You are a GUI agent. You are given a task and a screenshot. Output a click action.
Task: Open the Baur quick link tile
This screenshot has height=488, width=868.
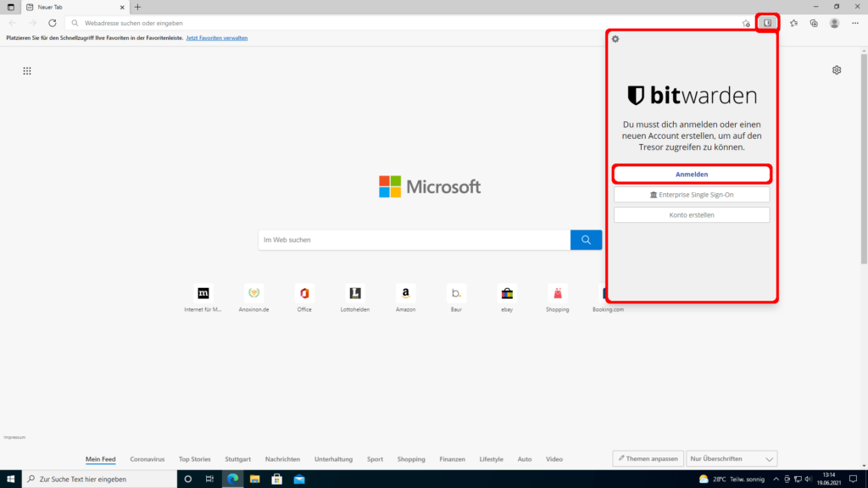[456, 298]
